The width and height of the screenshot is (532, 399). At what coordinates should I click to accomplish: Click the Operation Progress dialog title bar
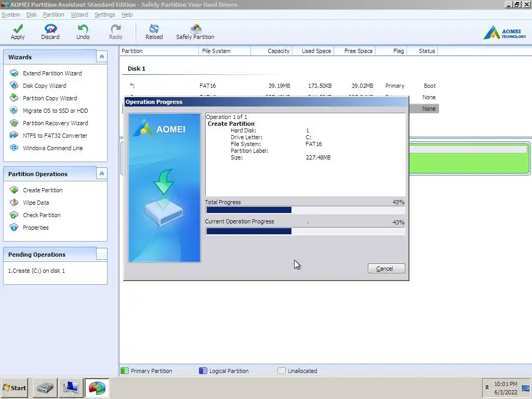[x=267, y=102]
